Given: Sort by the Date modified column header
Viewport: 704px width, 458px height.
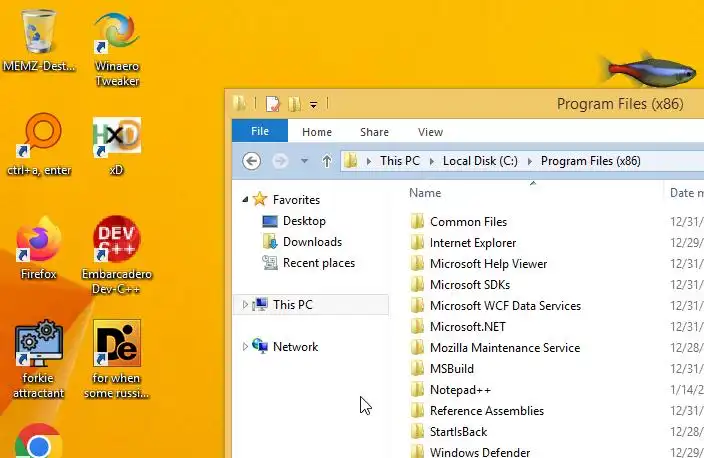Looking at the screenshot, I should tap(686, 193).
